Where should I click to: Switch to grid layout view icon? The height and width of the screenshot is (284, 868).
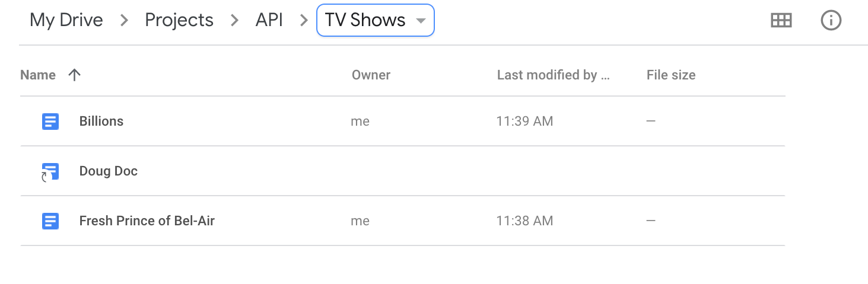pos(781,20)
